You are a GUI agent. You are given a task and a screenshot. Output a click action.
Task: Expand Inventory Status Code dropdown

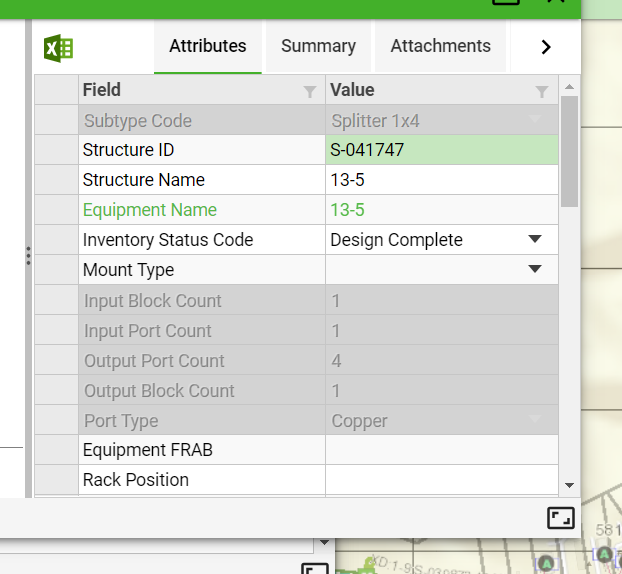tap(535, 240)
